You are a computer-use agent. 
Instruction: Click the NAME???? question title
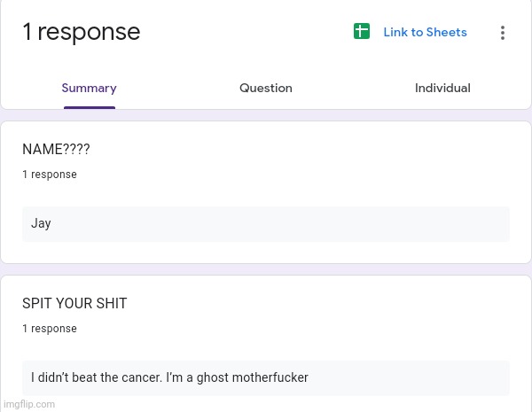click(x=56, y=150)
